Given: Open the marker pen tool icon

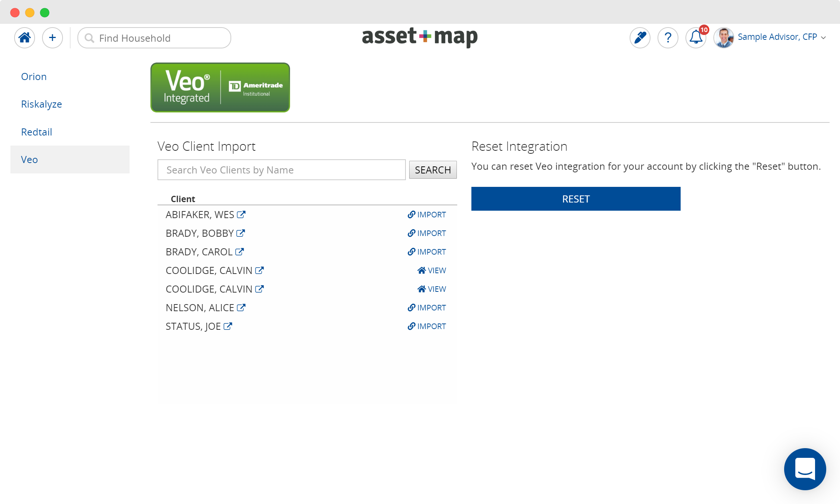Looking at the screenshot, I should (x=640, y=38).
